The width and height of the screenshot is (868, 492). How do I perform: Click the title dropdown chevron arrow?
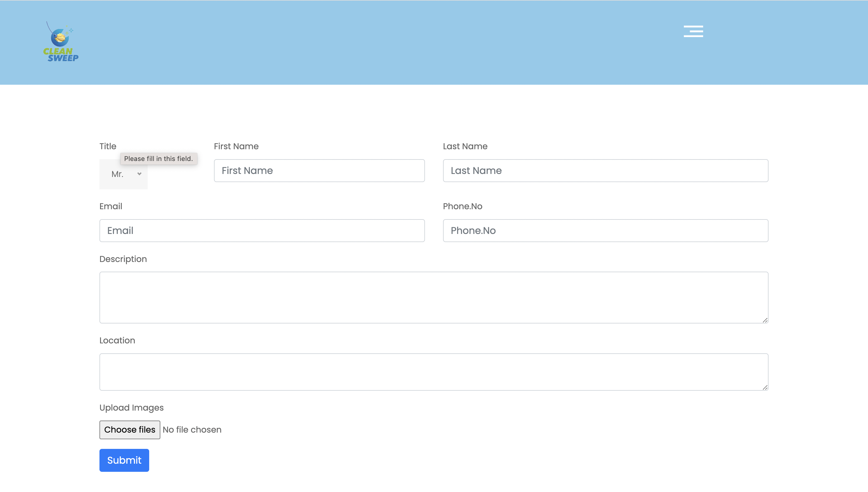pyautogui.click(x=139, y=174)
